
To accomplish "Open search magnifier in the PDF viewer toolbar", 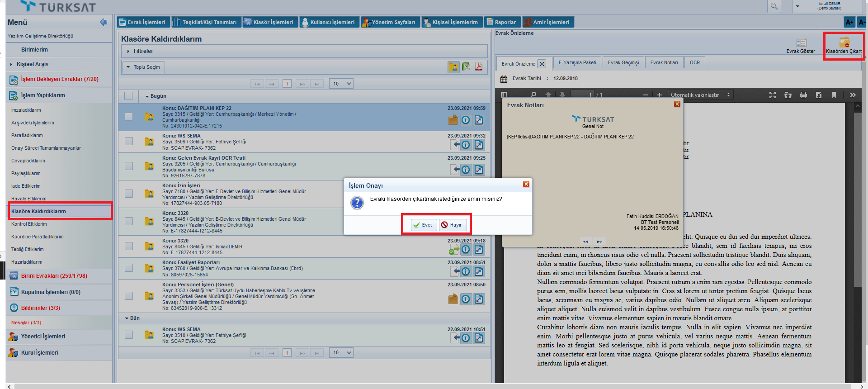I will coord(533,95).
